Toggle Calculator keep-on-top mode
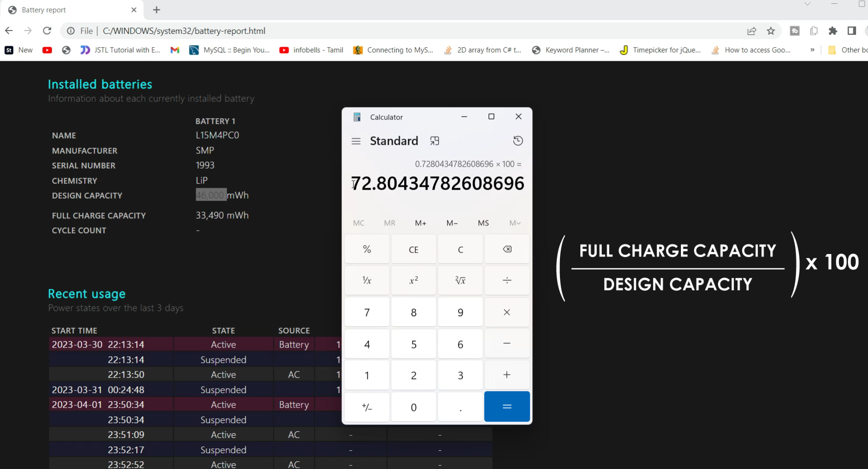 [434, 141]
